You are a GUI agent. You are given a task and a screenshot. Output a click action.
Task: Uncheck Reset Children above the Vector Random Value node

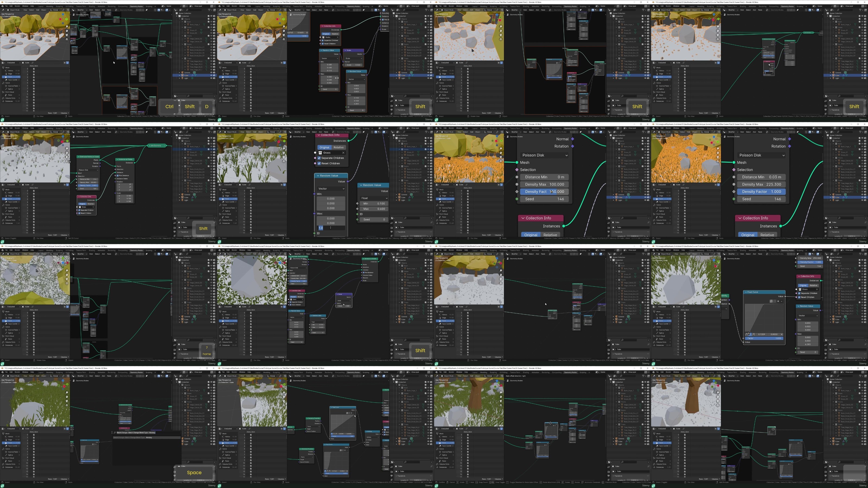click(x=319, y=163)
